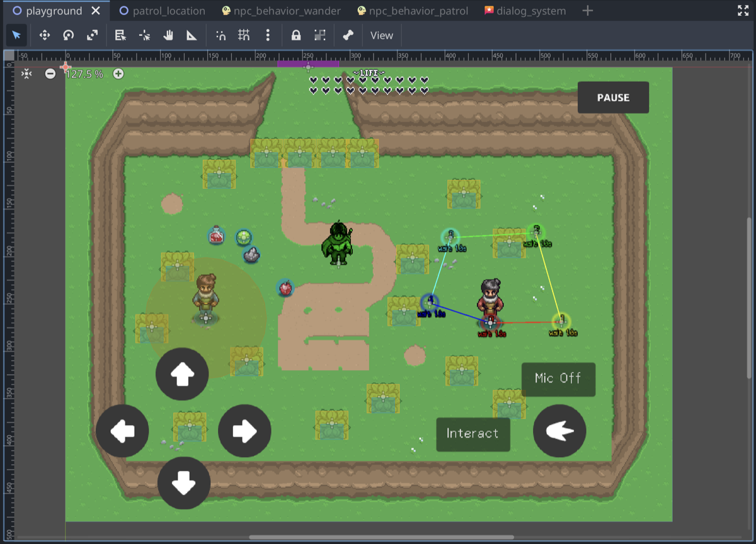Switch to the Scale Mode tool
Screen dimensions: 756x544
pos(93,35)
